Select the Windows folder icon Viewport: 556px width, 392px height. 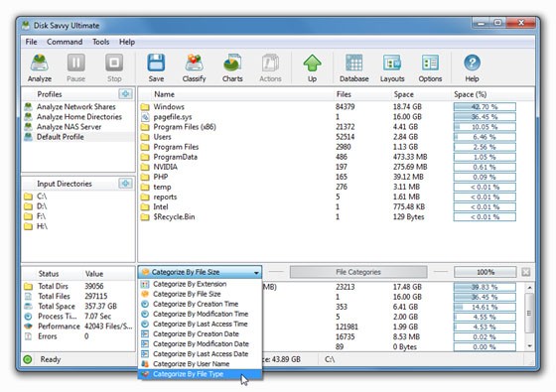pyautogui.click(x=145, y=107)
